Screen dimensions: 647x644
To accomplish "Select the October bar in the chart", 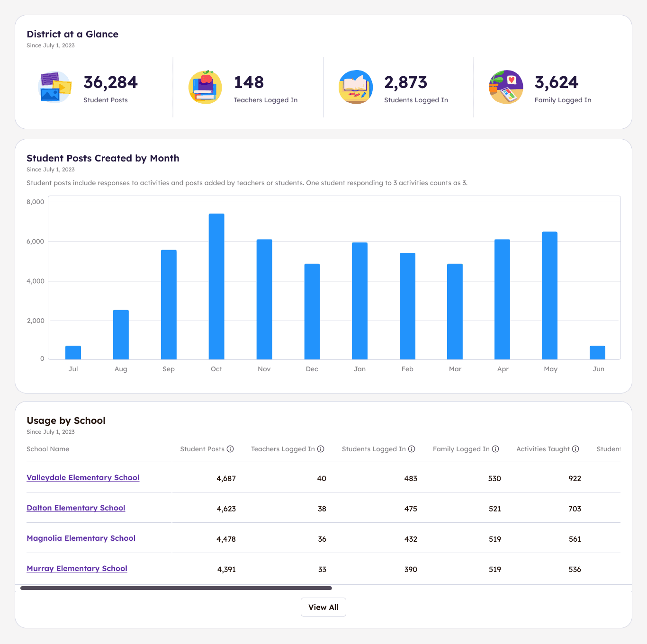I will click(216, 284).
